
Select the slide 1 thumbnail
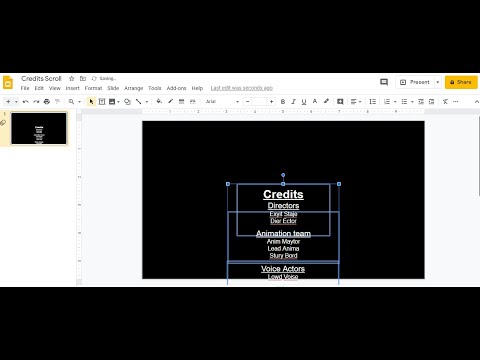pyautogui.click(x=39, y=128)
